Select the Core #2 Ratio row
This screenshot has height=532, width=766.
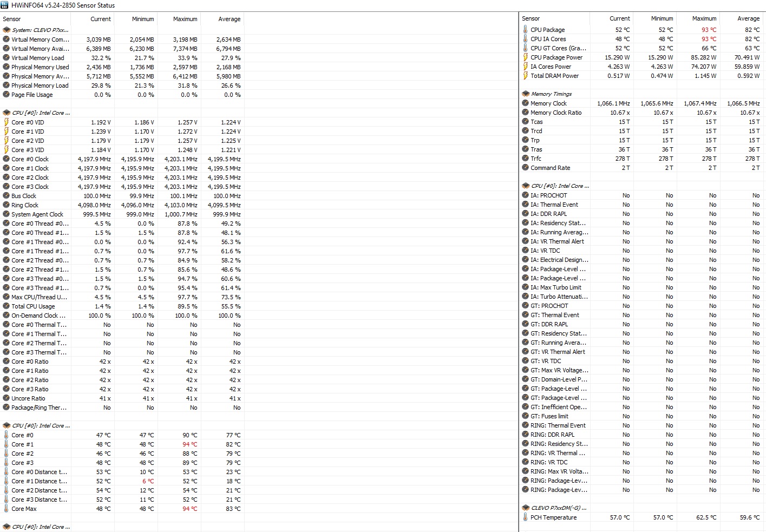tap(122, 379)
